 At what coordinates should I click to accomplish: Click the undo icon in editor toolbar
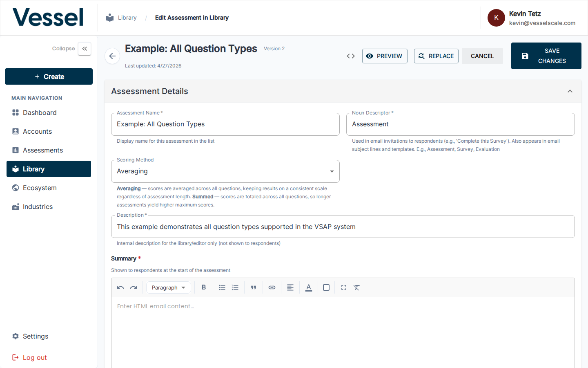[x=120, y=287]
